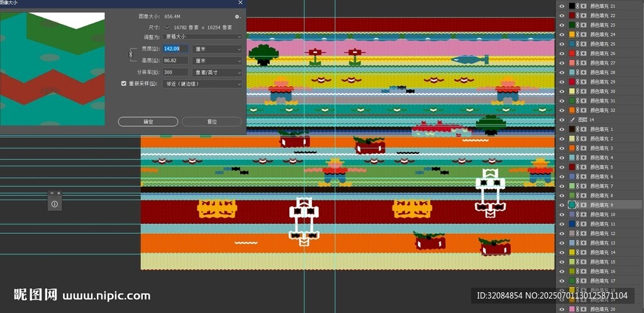644x313 pixels.
Task: Uncheck the 重新采样 resample checkbox
Action: pyautogui.click(x=124, y=83)
